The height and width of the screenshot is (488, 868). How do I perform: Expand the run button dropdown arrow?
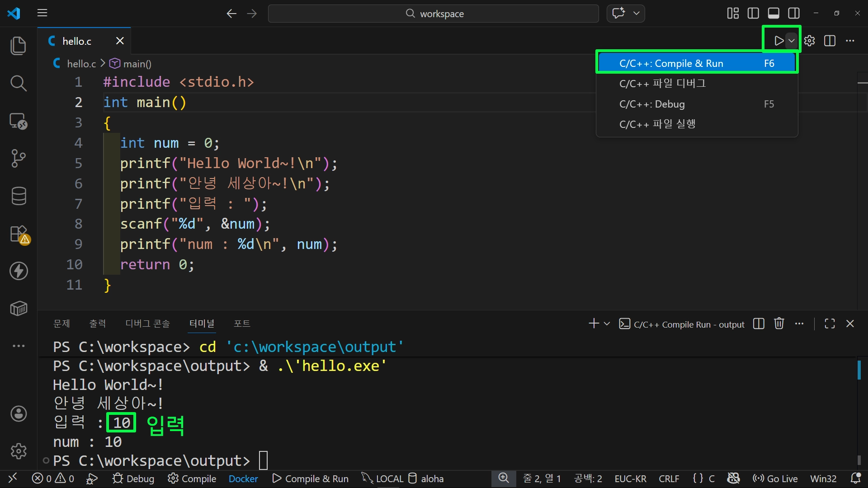pyautogui.click(x=792, y=41)
